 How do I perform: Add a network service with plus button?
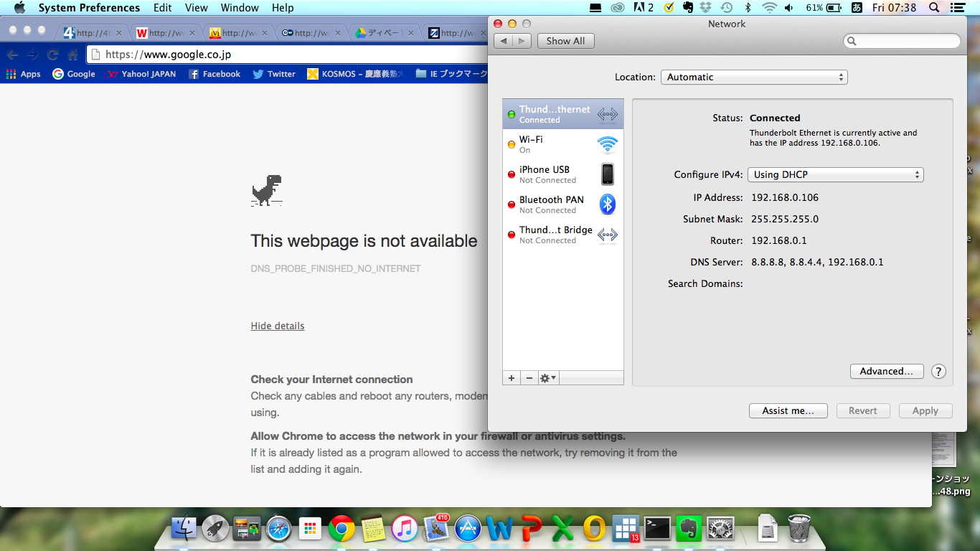click(512, 378)
